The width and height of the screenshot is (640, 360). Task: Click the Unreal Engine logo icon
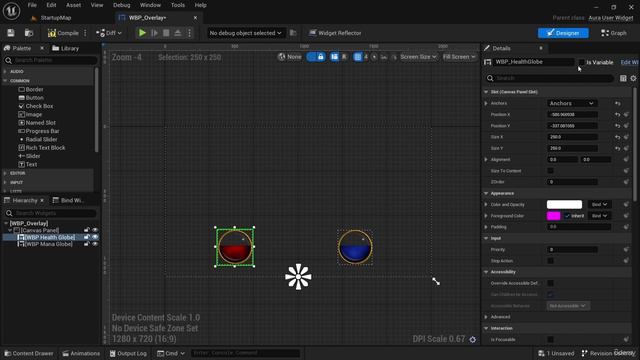(x=11, y=11)
